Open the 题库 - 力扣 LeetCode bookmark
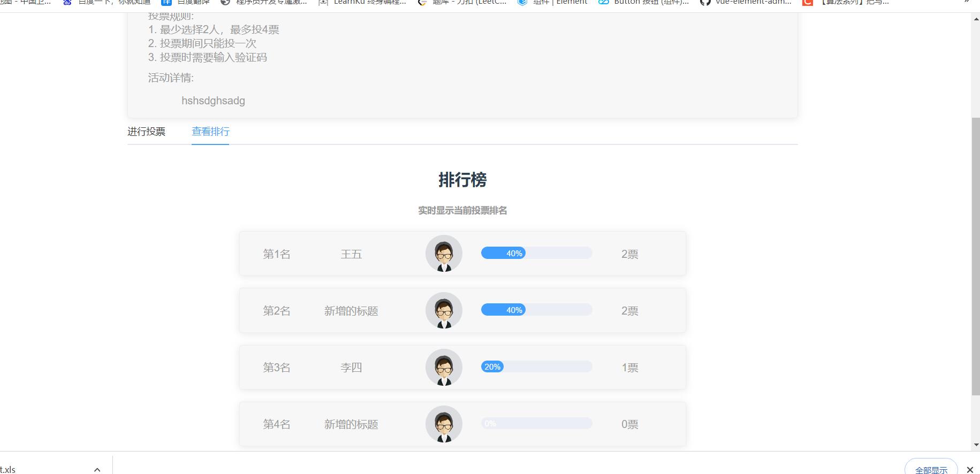This screenshot has width=980, height=474. click(x=462, y=2)
